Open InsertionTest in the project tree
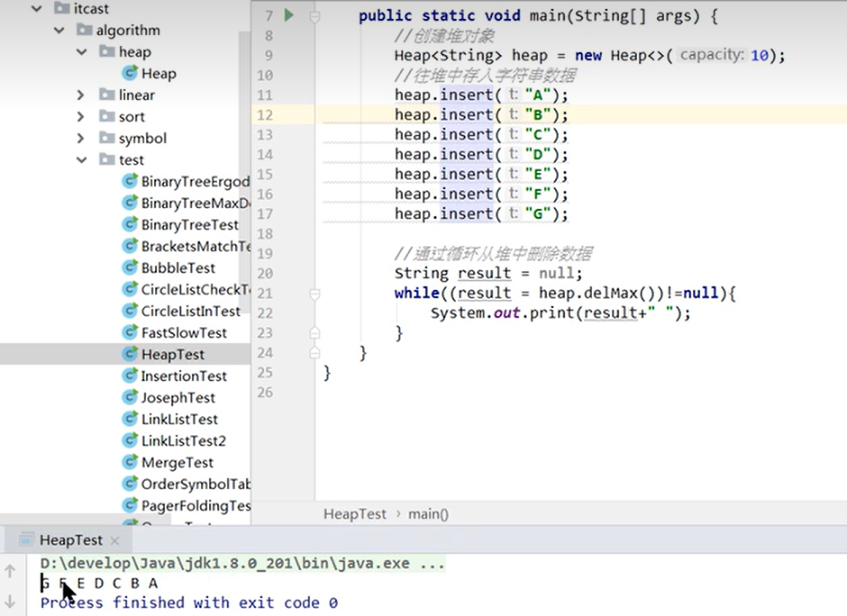This screenshot has height=616, width=847. point(184,376)
